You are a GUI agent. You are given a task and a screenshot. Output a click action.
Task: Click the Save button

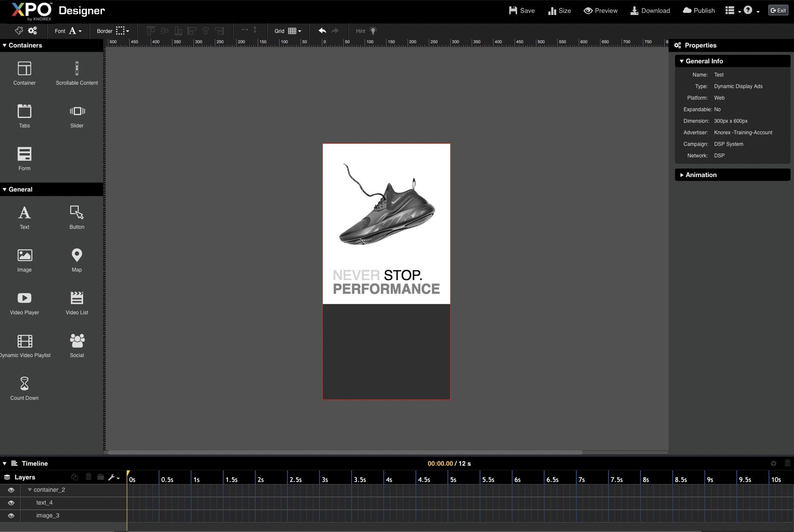click(521, 11)
